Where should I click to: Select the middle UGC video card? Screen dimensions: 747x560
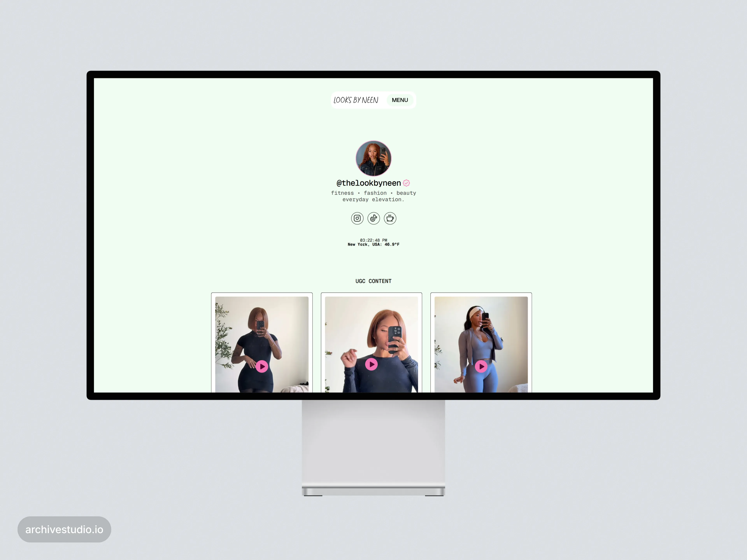(372, 324)
